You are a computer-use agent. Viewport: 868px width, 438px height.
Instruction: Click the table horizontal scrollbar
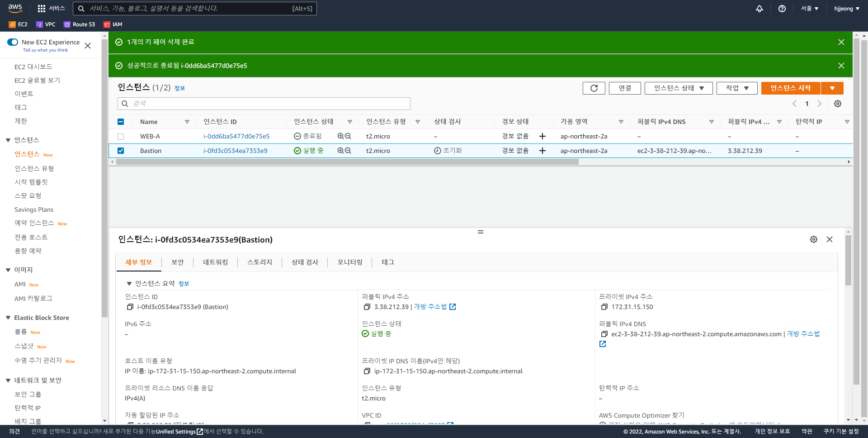pyautogui.click(x=347, y=162)
